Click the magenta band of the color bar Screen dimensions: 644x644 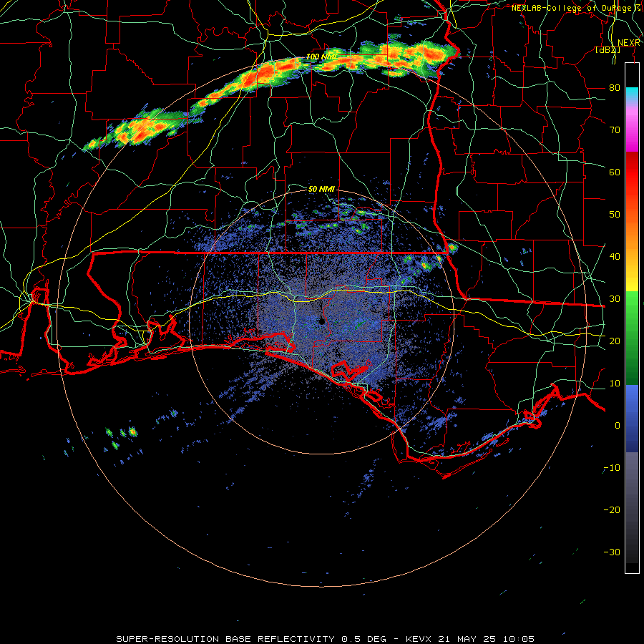pos(632,140)
